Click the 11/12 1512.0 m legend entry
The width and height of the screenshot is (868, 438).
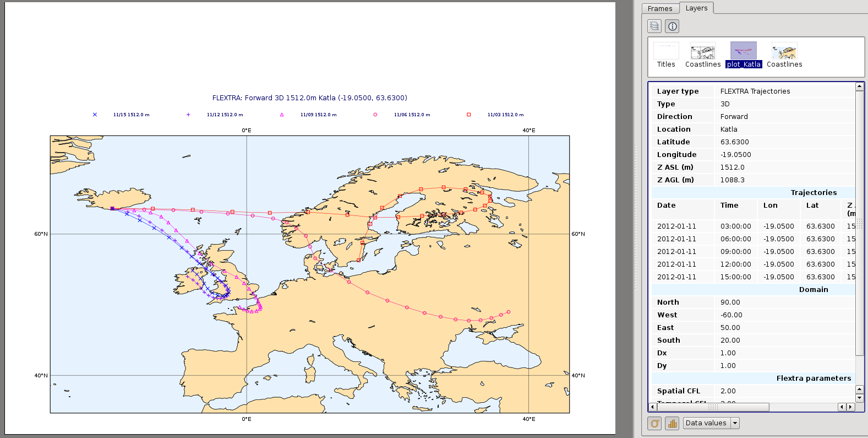pos(225,115)
